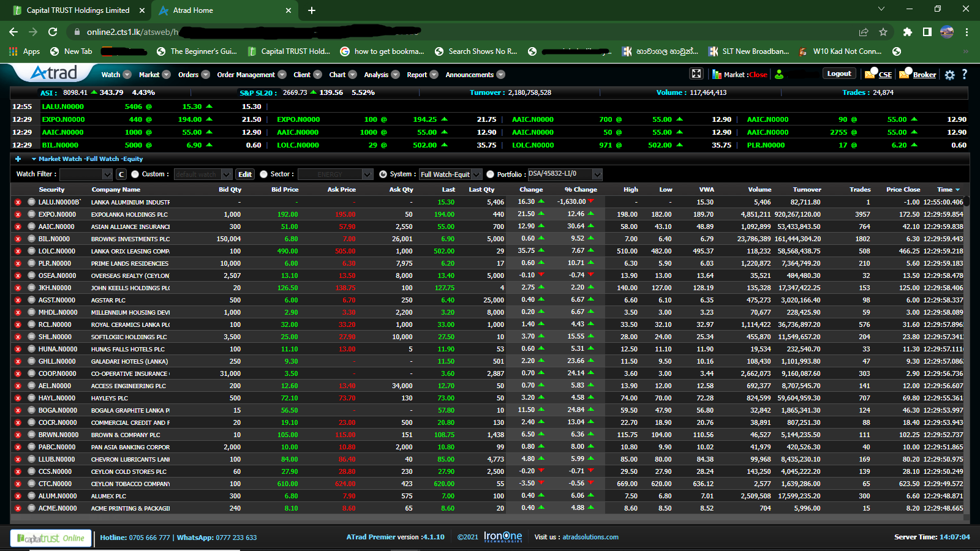Open the Portfolio DSA/45832-LI/0 dropdown
The height and width of the screenshot is (551, 980).
pyautogui.click(x=564, y=174)
